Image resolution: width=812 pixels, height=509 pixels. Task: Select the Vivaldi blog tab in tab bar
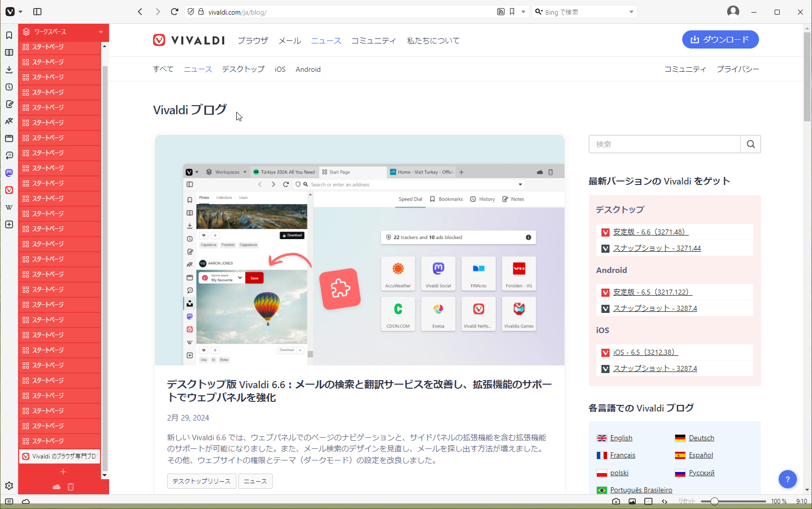[60, 456]
